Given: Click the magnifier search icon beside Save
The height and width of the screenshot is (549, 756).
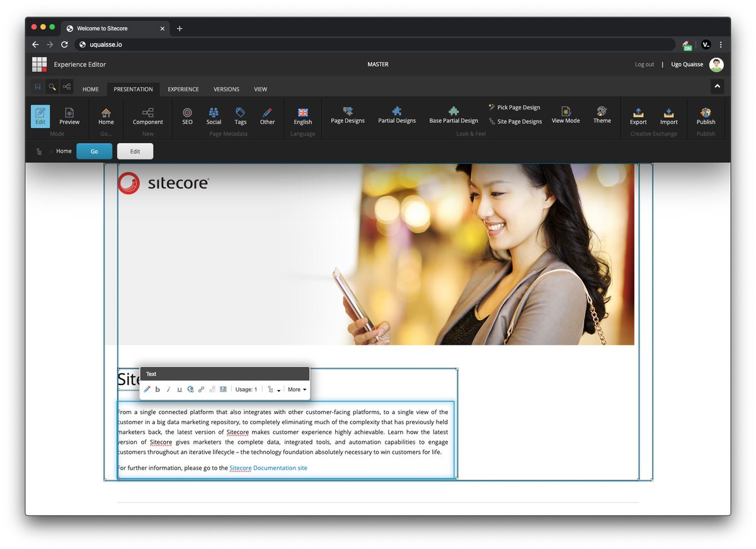Looking at the screenshot, I should 52,87.
